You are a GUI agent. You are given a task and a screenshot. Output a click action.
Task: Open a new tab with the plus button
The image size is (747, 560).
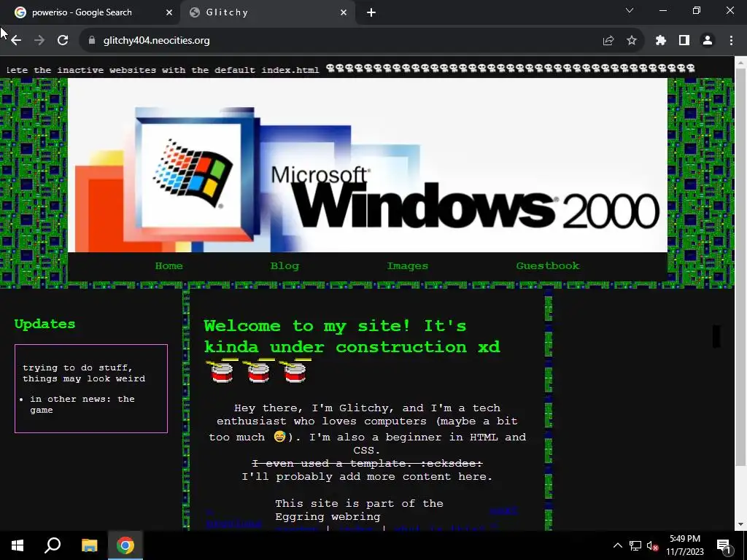(x=371, y=12)
